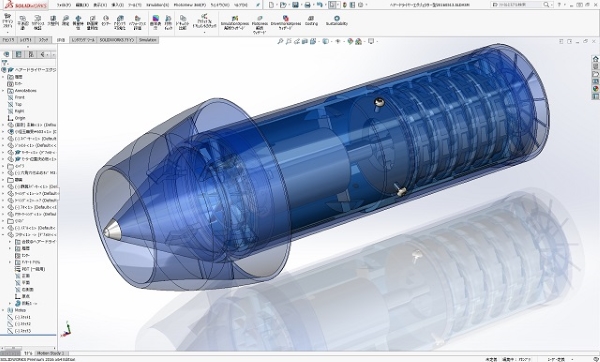Switch to the FeatureManager design tree tab

[x=6, y=54]
